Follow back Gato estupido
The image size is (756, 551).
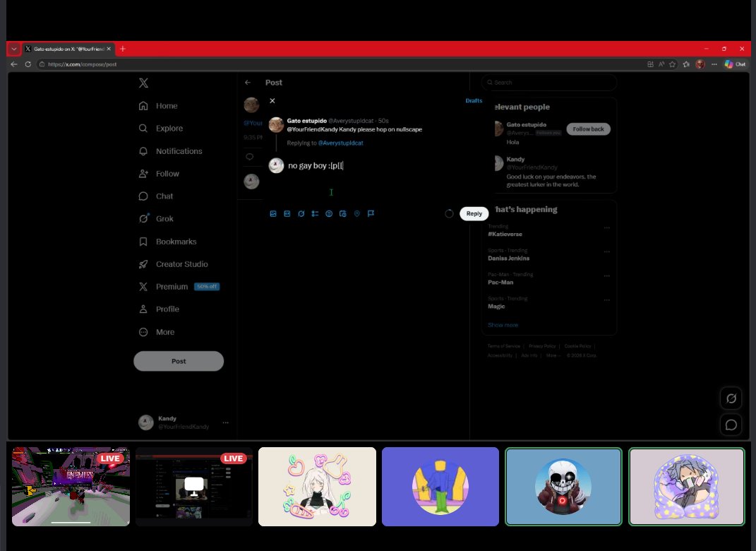click(588, 129)
